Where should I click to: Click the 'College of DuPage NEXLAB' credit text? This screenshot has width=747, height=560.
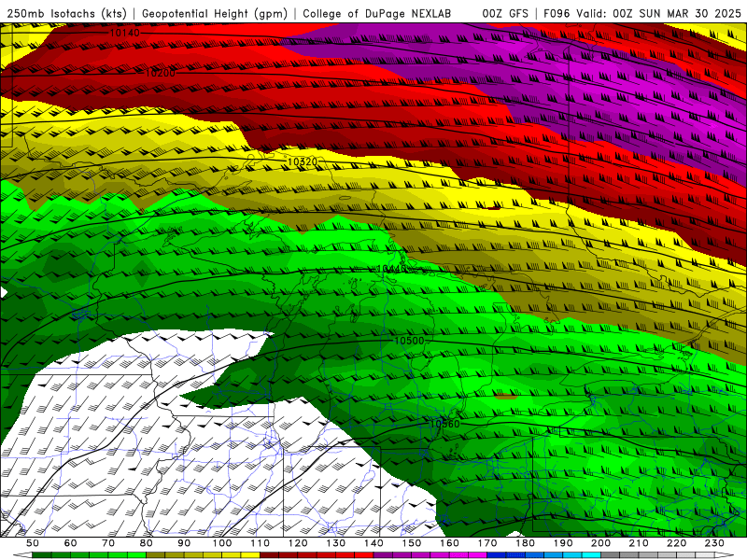pyautogui.click(x=377, y=13)
